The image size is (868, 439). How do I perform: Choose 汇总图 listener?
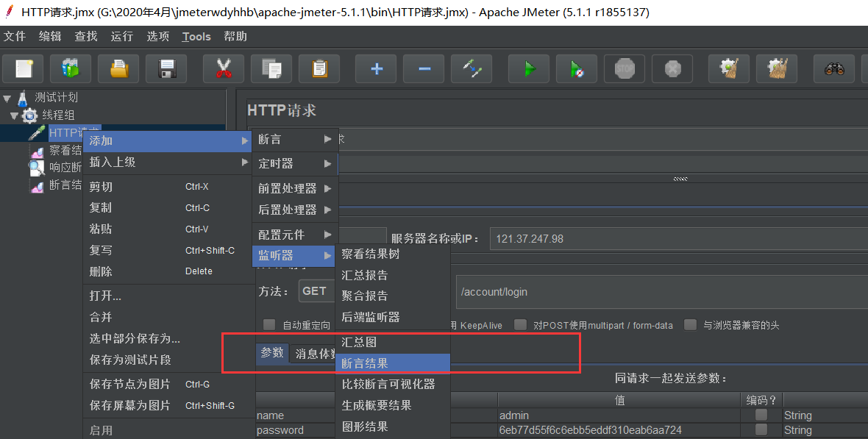tap(393, 342)
